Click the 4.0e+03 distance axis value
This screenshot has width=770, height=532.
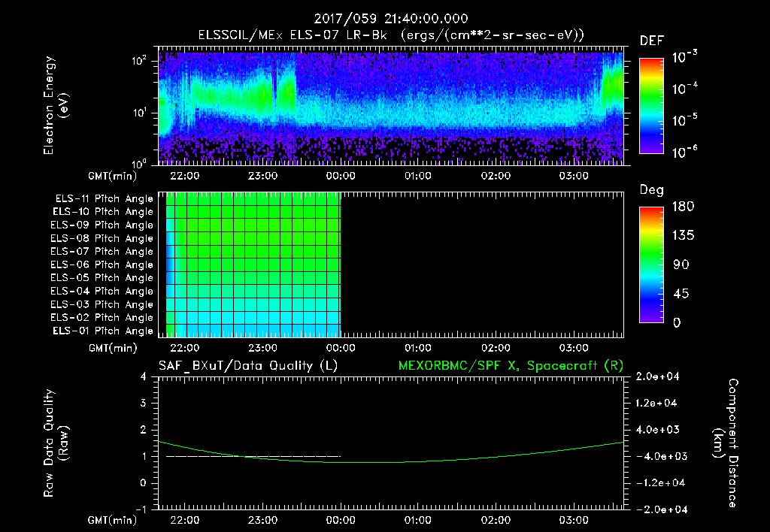657,430
